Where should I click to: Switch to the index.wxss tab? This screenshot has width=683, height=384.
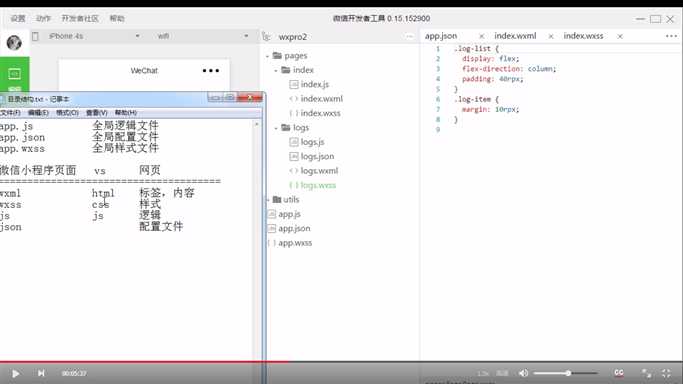point(583,36)
